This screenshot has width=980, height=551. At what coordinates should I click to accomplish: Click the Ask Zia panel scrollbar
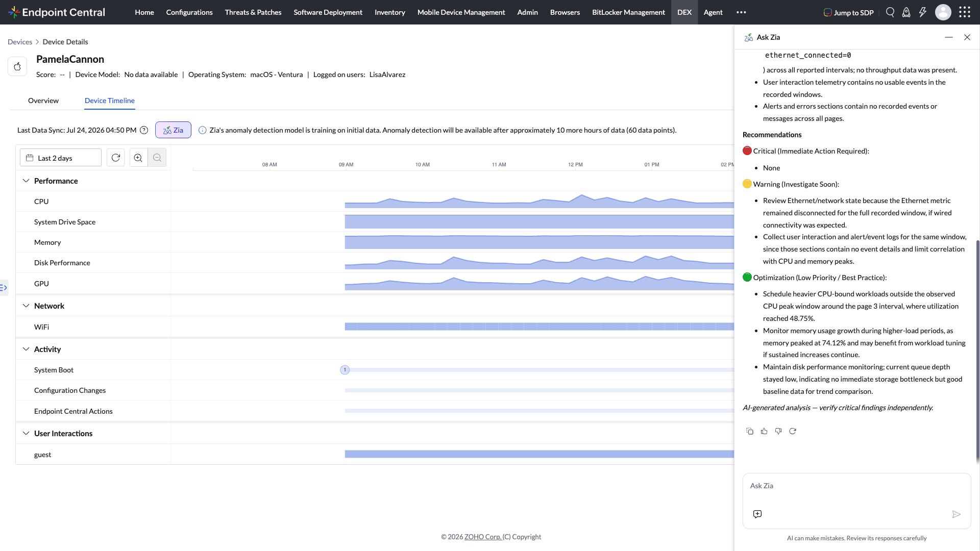coord(977,352)
